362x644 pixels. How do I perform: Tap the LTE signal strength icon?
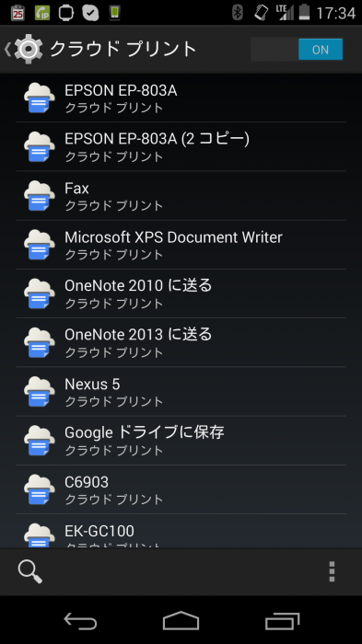tap(285, 13)
